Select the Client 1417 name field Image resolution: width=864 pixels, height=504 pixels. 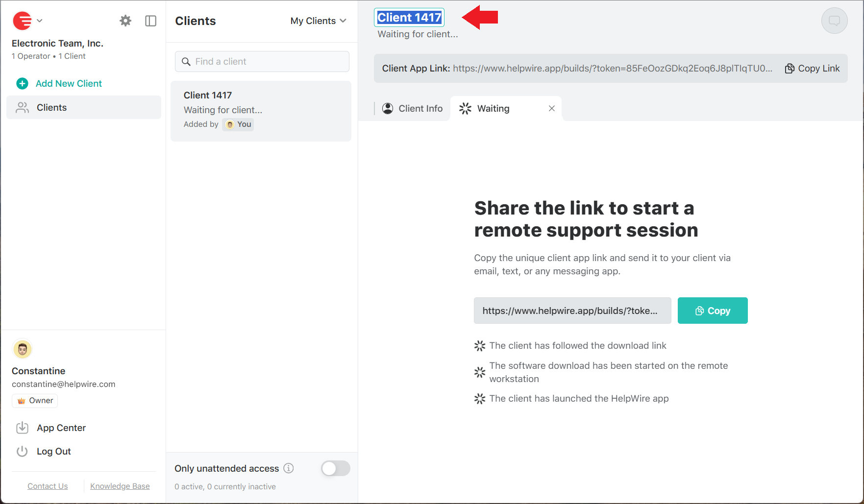click(x=409, y=17)
